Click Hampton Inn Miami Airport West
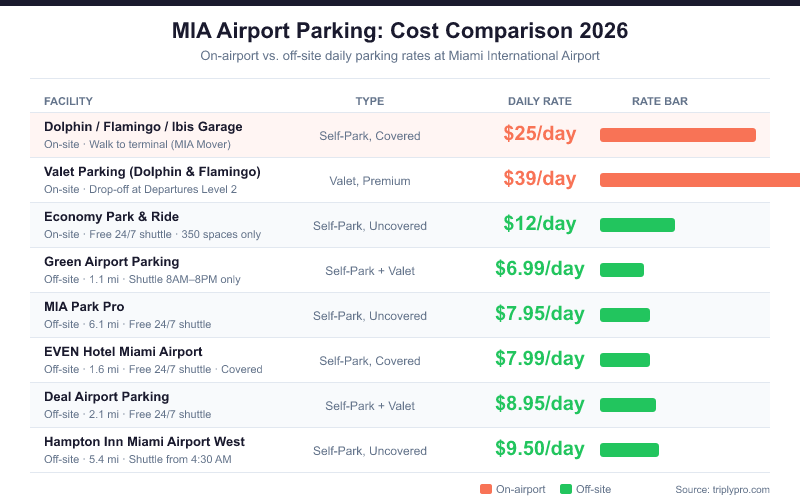 (144, 442)
